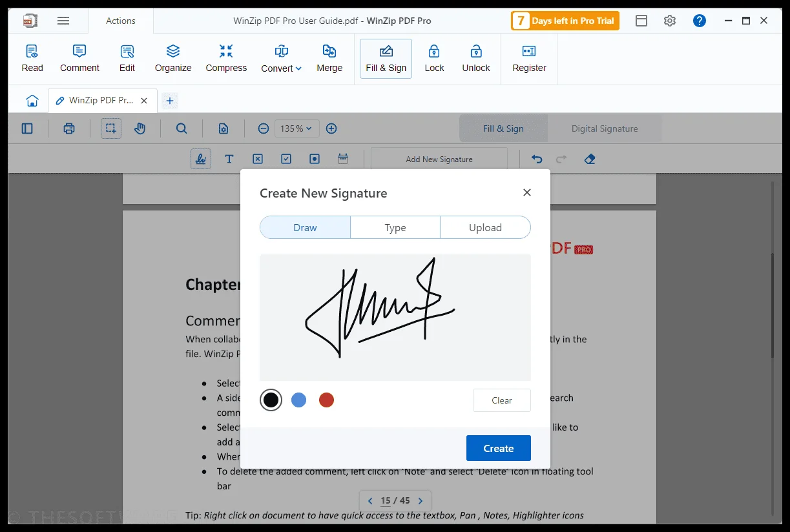The width and height of the screenshot is (790, 532).
Task: Select the Upload signature tab
Action: click(485, 227)
